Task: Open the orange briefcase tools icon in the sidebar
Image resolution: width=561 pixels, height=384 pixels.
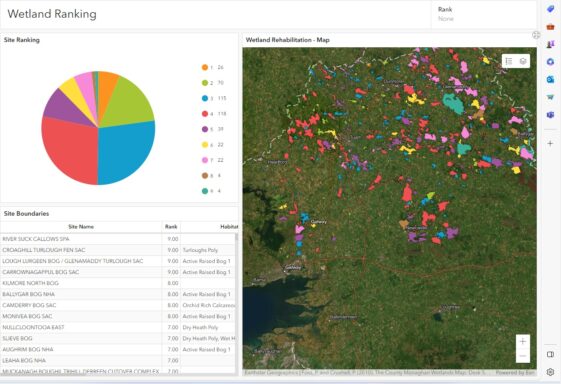Action: 550,27
